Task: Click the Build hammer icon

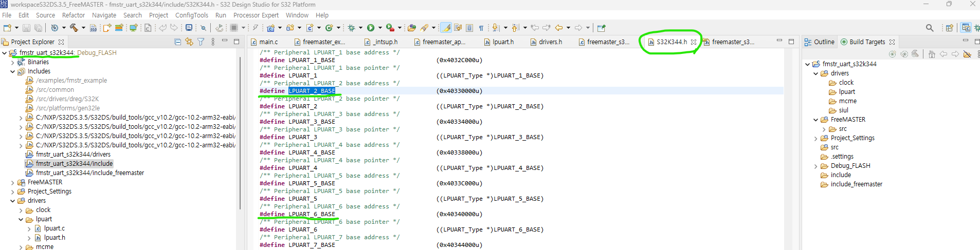Action: click(x=74, y=28)
